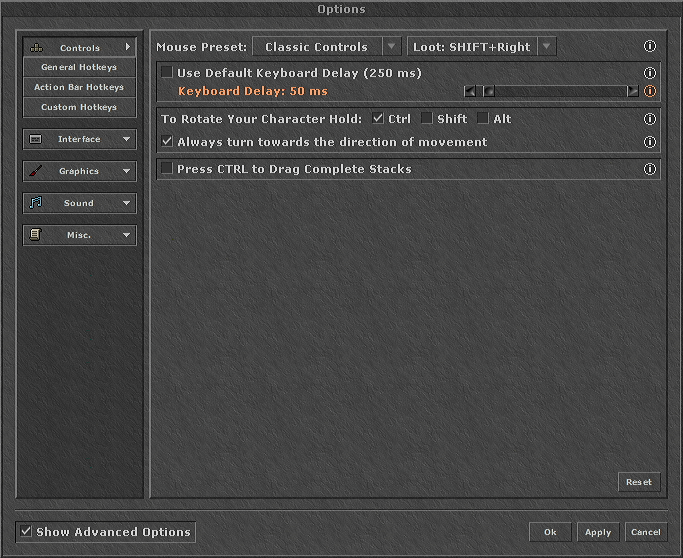Expand the Sound category arrow
Viewport: 683px width, 558px height.
(x=126, y=203)
